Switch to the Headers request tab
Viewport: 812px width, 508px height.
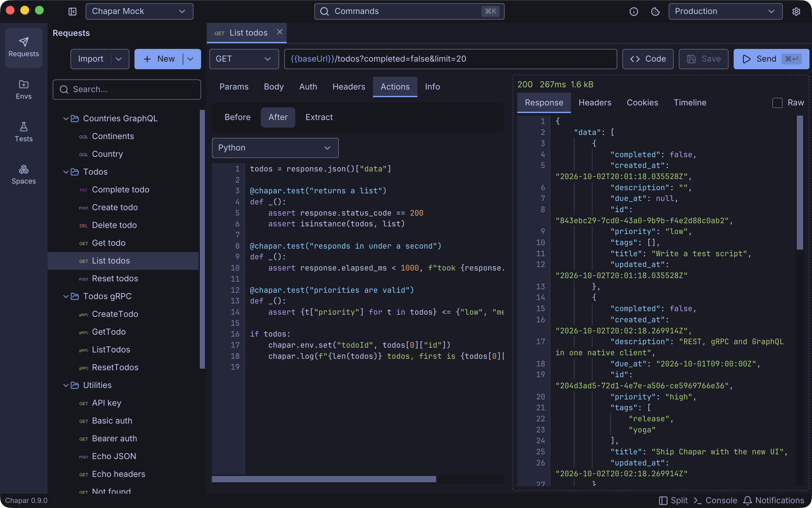(x=349, y=87)
